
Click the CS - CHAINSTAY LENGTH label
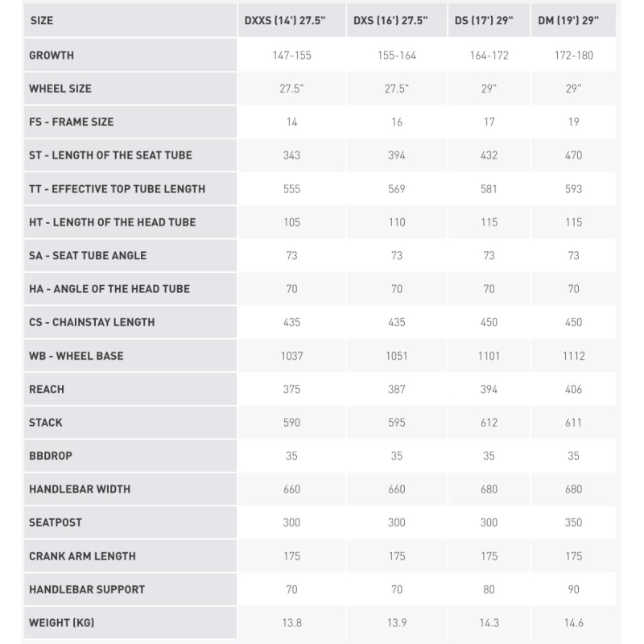[92, 321]
